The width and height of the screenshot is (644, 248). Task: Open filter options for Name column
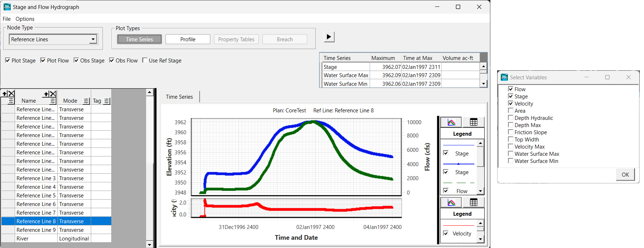(53, 101)
